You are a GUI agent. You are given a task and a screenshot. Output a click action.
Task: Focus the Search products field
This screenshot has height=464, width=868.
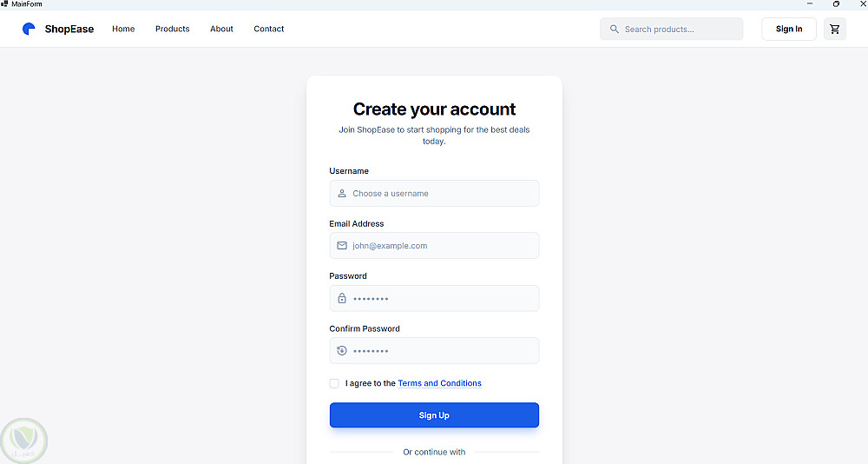[x=677, y=29]
